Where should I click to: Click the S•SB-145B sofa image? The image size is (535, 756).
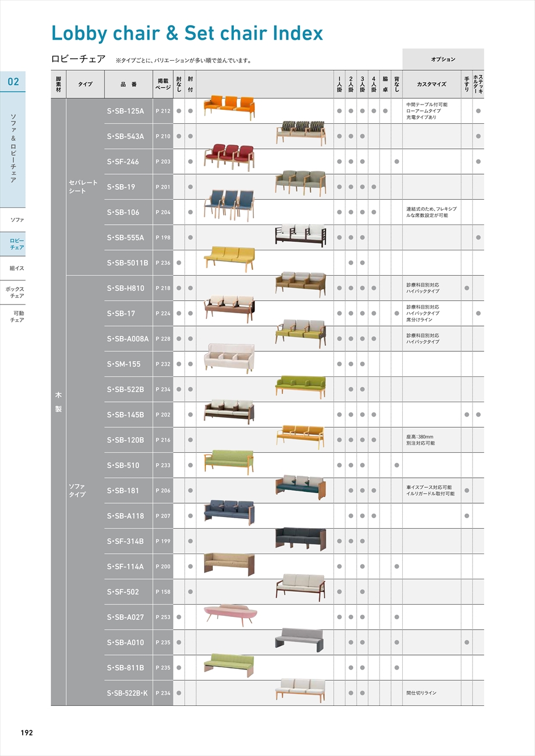pyautogui.click(x=229, y=412)
